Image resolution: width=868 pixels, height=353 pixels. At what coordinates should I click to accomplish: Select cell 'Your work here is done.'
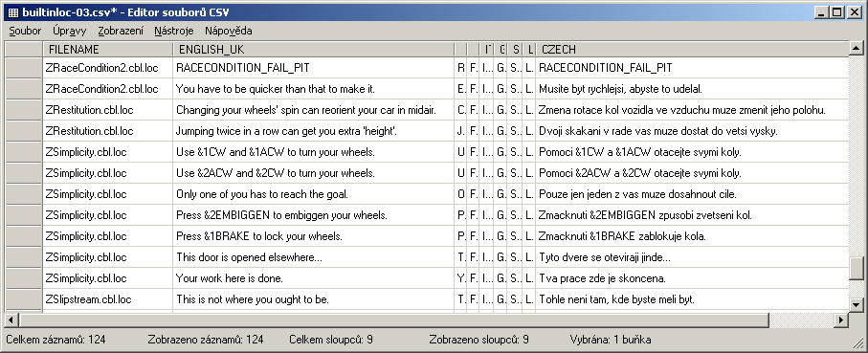313,277
